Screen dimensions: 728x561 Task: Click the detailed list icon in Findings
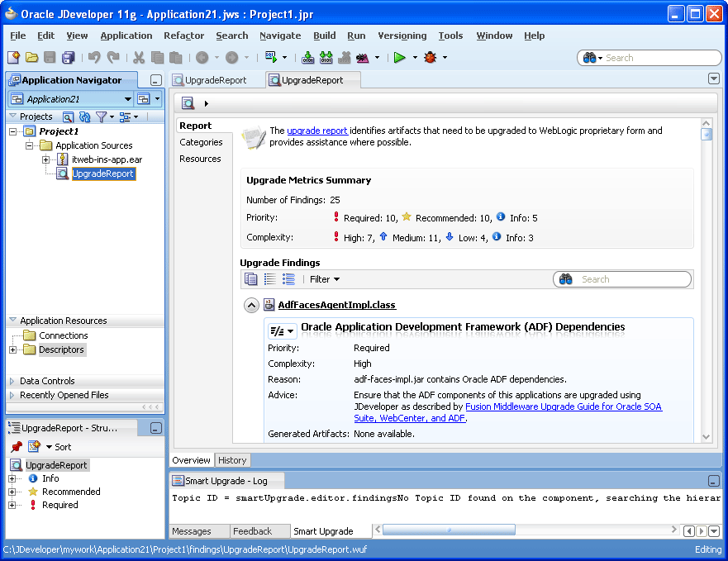tap(288, 279)
